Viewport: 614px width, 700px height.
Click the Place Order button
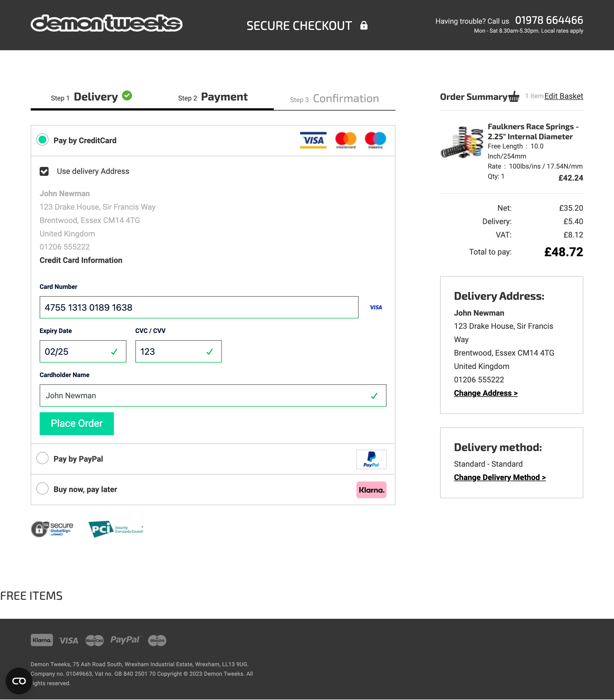(76, 423)
